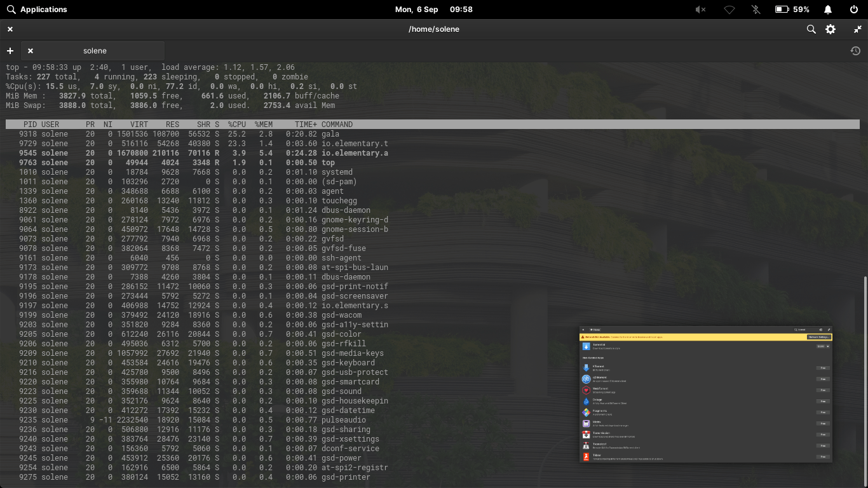The width and height of the screenshot is (868, 488).
Task: Expand the $3.00 price dropdown arrow
Action: (x=828, y=346)
